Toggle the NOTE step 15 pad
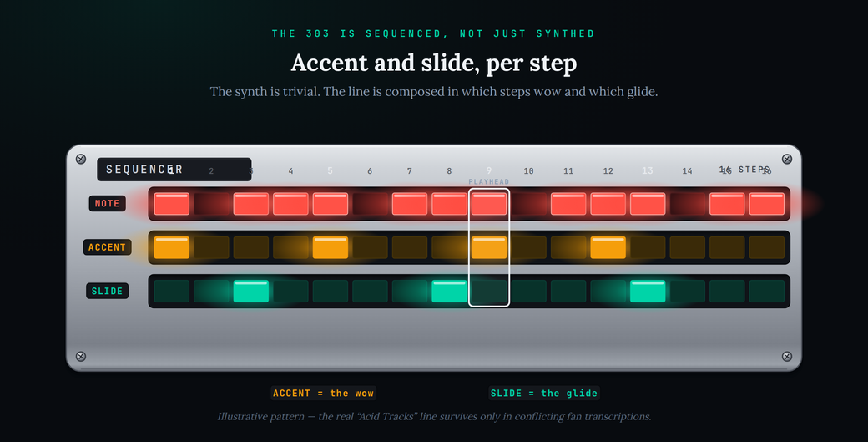Viewport: 868px width, 442px height. click(x=727, y=204)
